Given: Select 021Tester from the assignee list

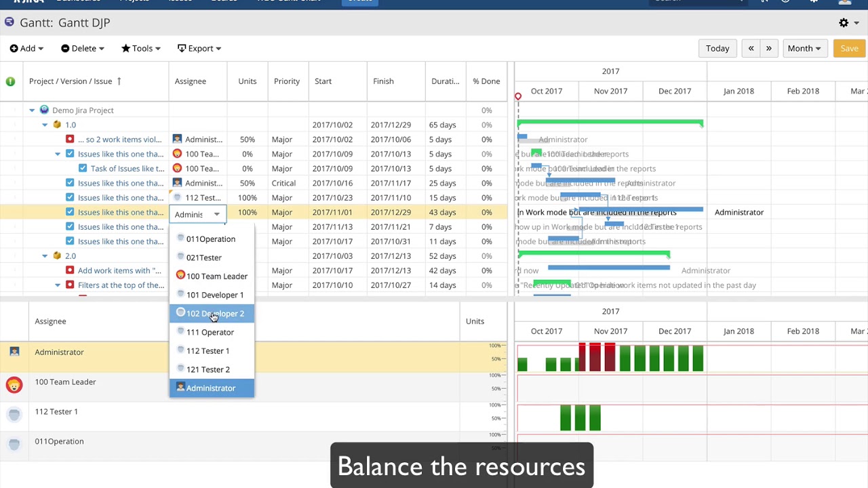Looking at the screenshot, I should 212,258.
